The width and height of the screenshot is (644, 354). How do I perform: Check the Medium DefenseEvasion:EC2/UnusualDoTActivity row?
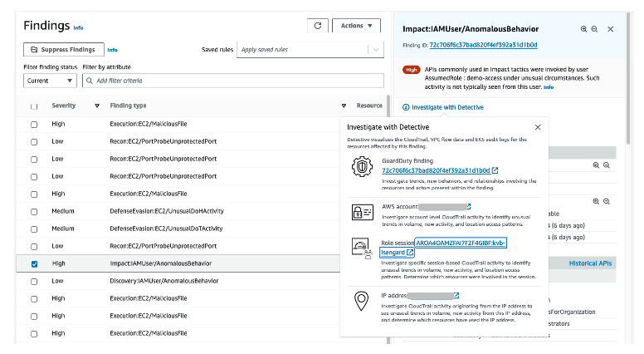[x=34, y=229]
